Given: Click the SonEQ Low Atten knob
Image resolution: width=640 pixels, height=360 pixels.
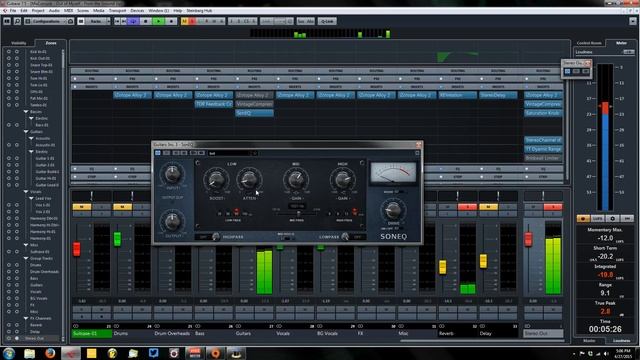Looking at the screenshot, I should [249, 180].
